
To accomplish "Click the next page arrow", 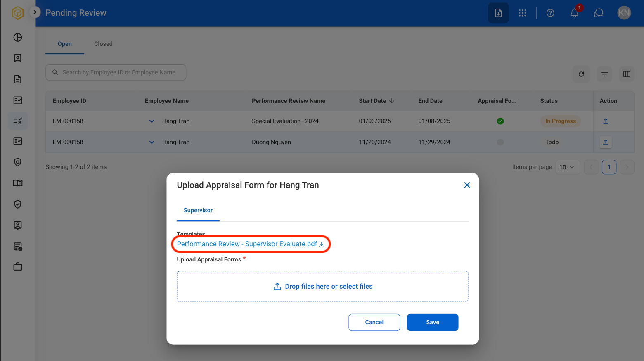I will coord(627,167).
